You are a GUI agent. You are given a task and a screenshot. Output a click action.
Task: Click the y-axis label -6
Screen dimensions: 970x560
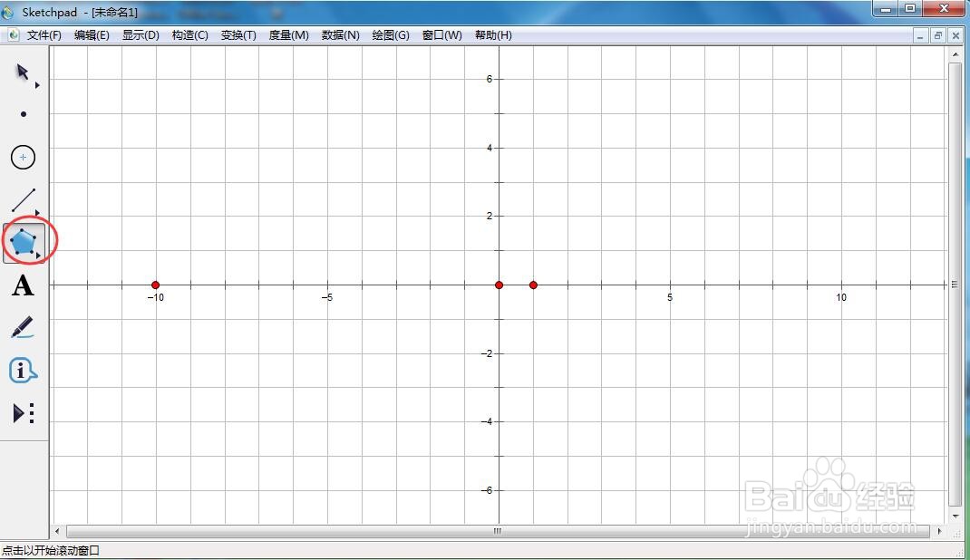coord(487,490)
